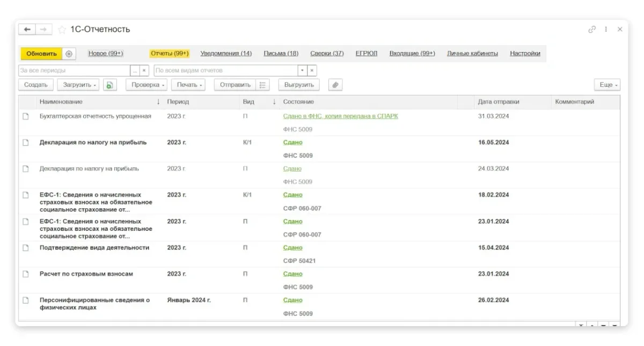
Task: Click the paperclip attachment icon
Action: (x=335, y=85)
